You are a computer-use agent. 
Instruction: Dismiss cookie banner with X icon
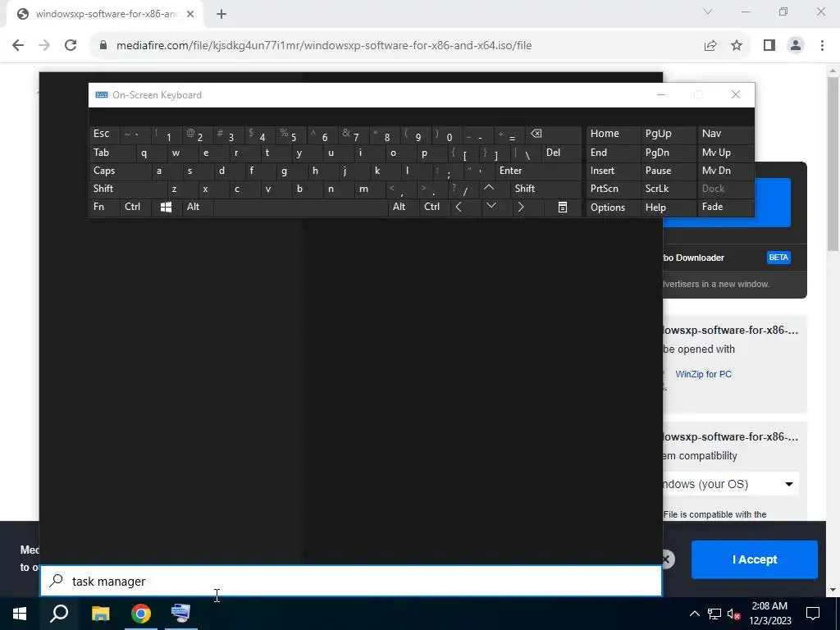click(666, 559)
